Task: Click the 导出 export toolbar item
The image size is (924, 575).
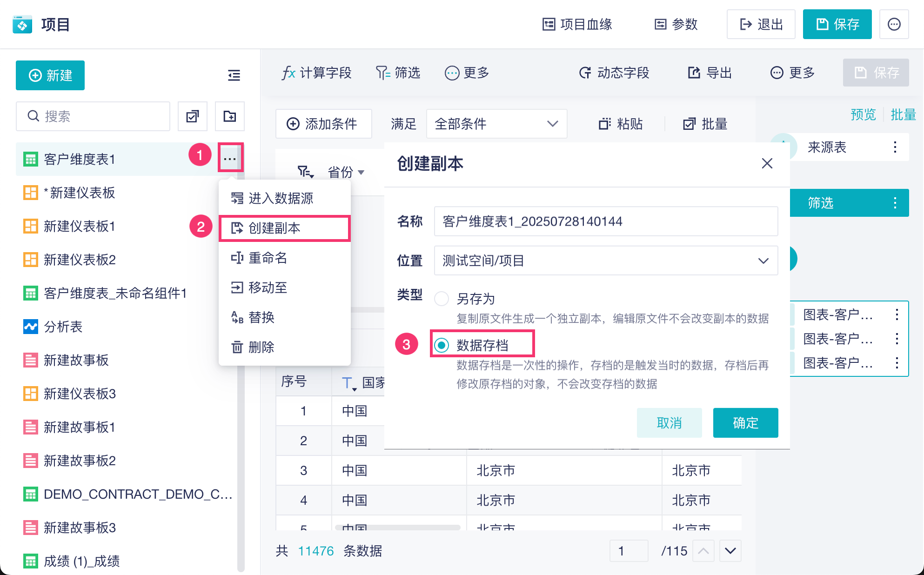Action: [710, 73]
